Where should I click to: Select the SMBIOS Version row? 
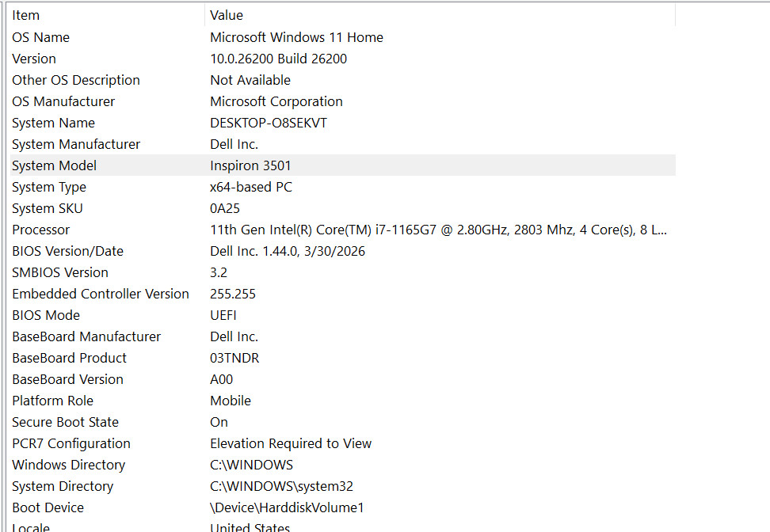(x=343, y=272)
